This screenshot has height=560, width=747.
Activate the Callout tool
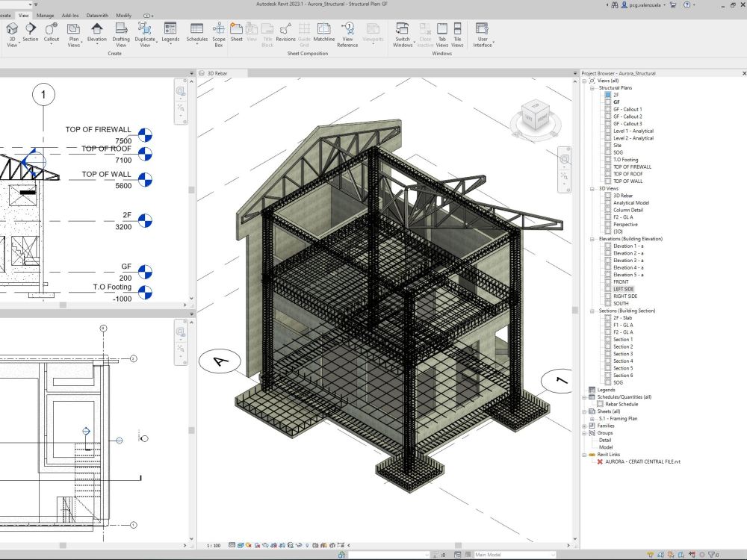tap(51, 32)
